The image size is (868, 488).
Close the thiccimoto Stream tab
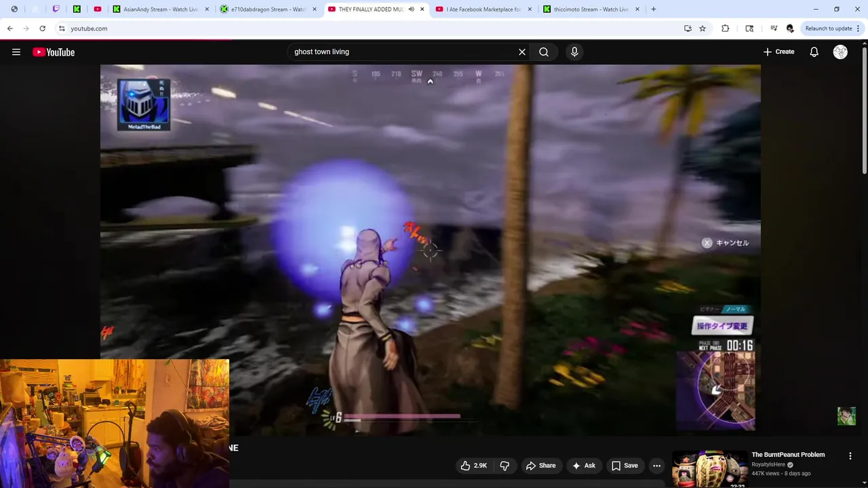[x=637, y=9]
